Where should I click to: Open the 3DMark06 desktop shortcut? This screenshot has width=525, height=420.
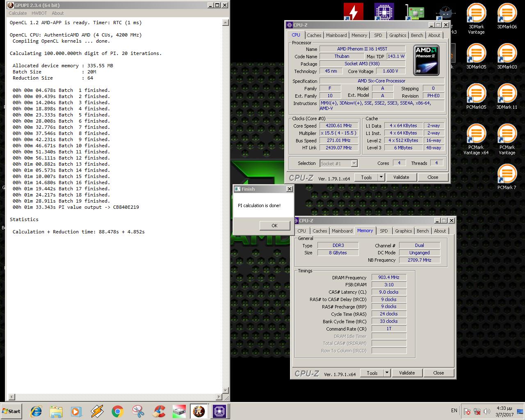coord(507,16)
